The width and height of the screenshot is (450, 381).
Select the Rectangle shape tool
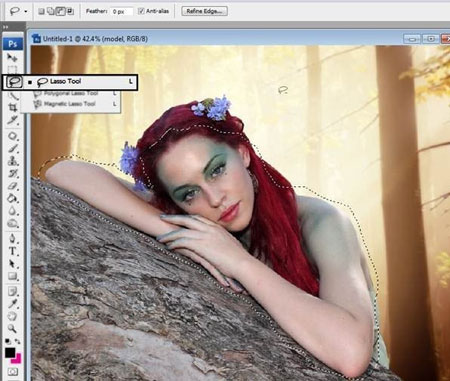[x=12, y=276]
